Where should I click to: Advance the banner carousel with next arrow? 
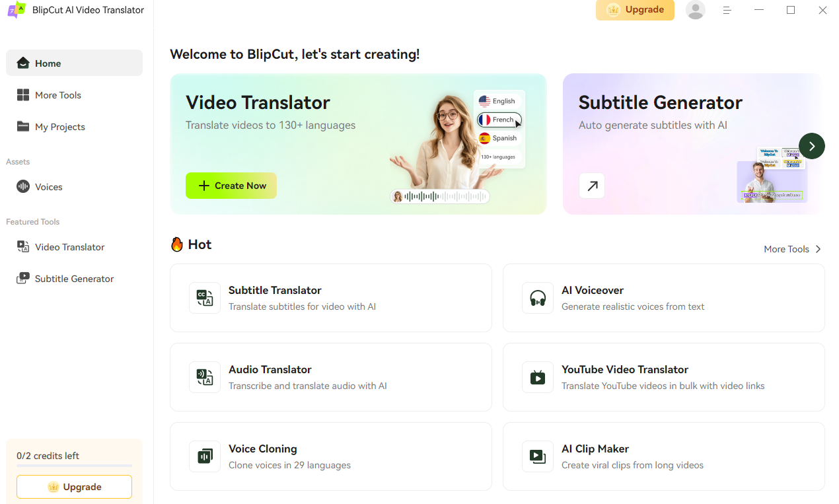[812, 146]
